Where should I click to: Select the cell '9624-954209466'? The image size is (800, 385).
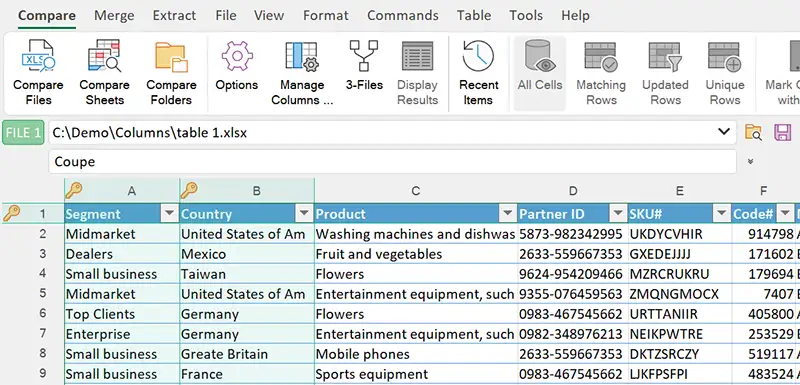572,274
